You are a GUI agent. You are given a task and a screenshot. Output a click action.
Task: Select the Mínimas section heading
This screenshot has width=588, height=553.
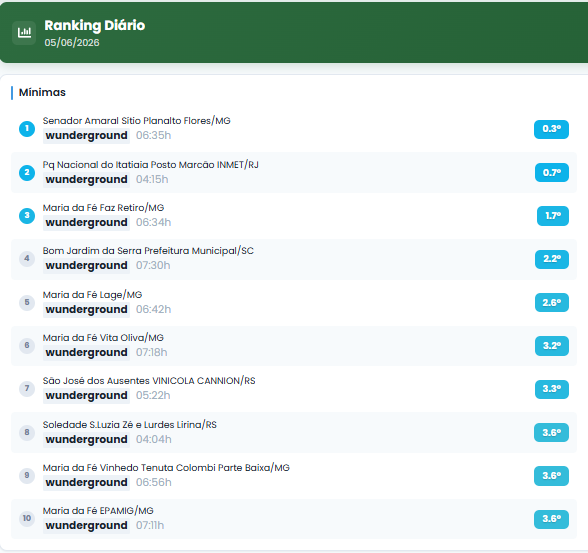(x=42, y=92)
